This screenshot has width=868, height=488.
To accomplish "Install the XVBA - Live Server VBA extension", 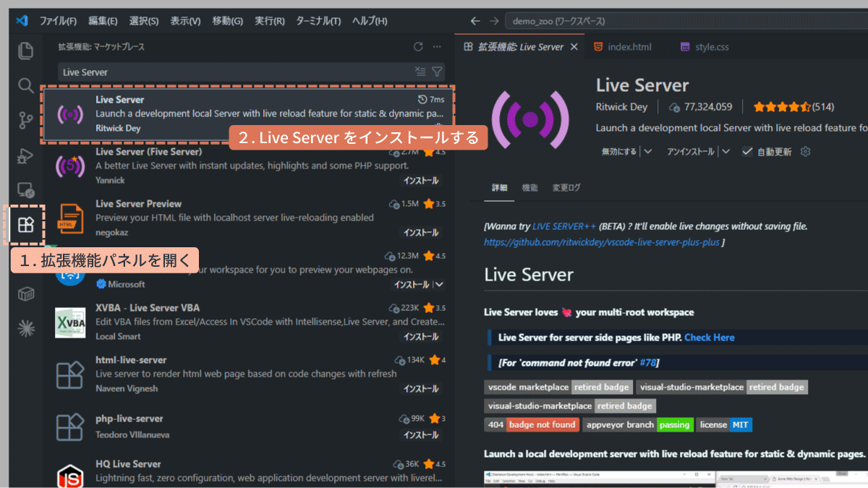I will [421, 336].
